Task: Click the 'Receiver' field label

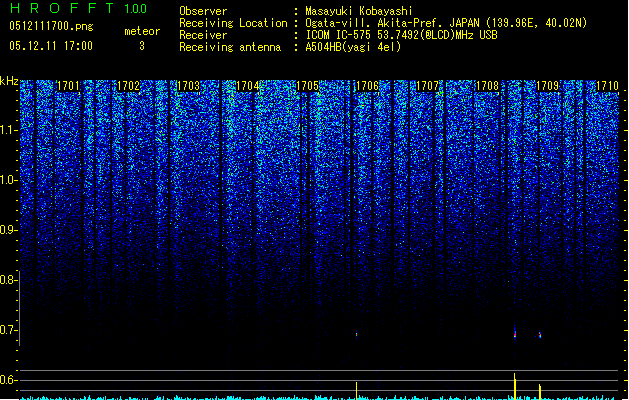Action: pyautogui.click(x=203, y=35)
